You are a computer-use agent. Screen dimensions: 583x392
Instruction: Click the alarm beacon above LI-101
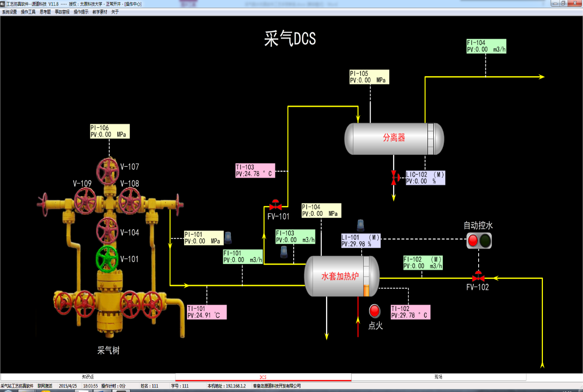click(361, 225)
